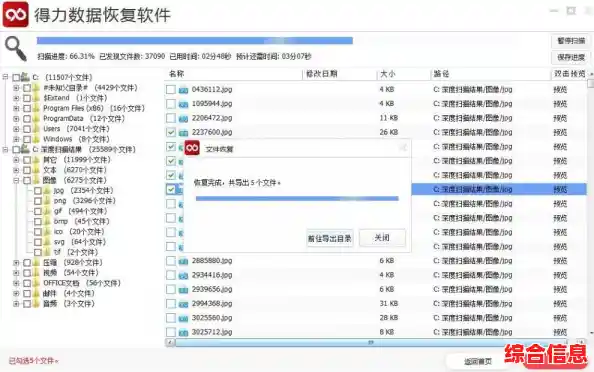594x372 pixels.
Task: Click the 返回首页 button
Action: click(478, 361)
